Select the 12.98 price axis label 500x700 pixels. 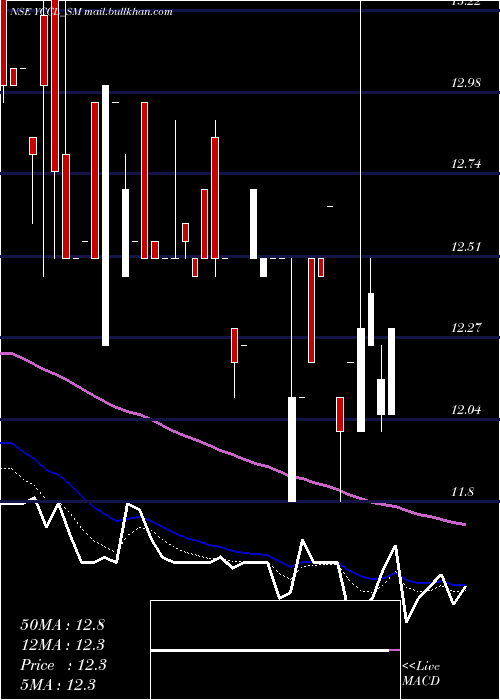(466, 82)
